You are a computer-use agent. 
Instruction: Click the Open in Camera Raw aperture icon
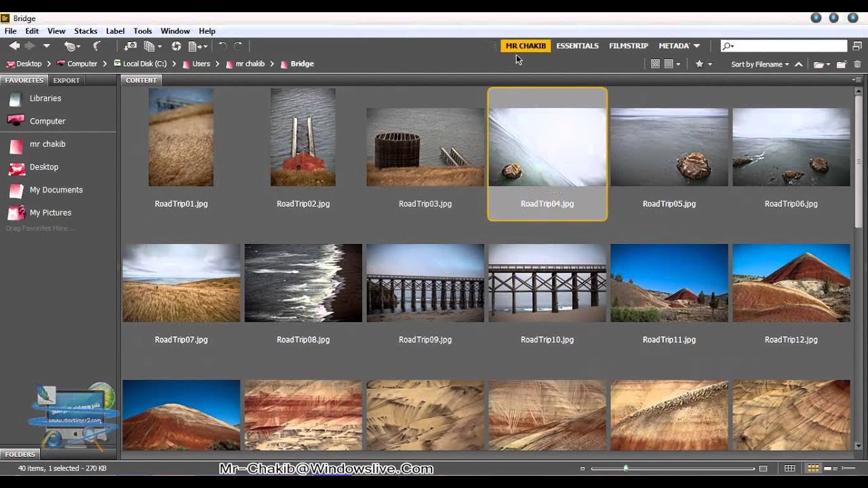pyautogui.click(x=176, y=46)
